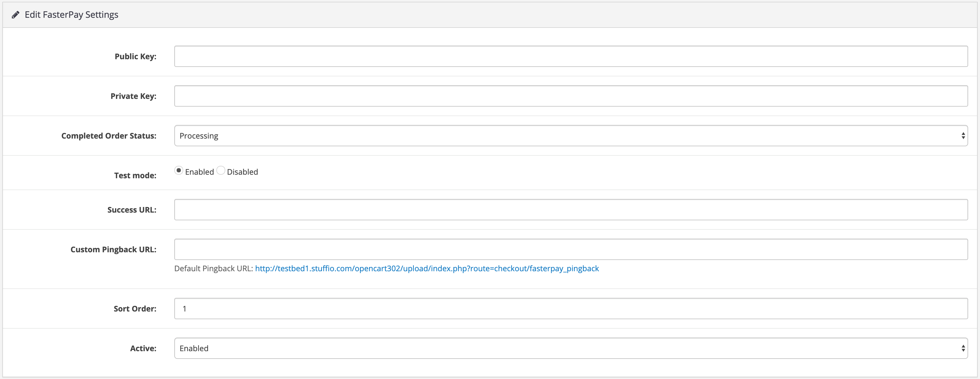The height and width of the screenshot is (379, 980).
Task: Click the 'Sort Order:' label
Action: point(135,309)
